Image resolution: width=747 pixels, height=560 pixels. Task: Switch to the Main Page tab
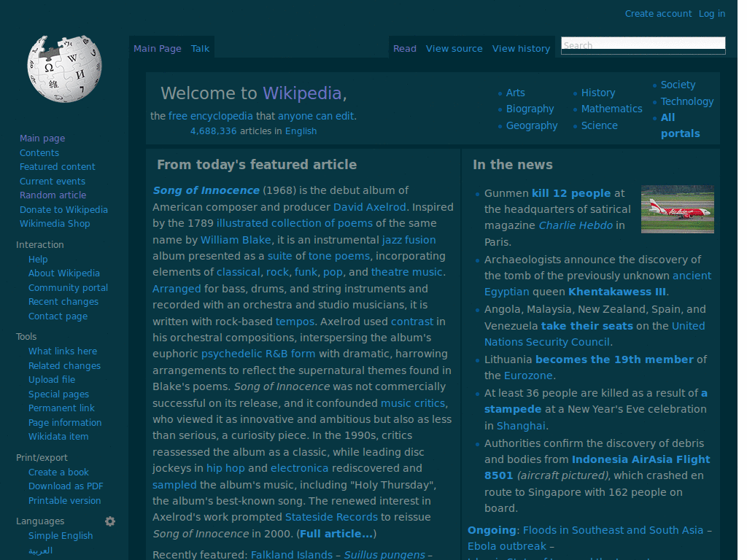(158, 49)
